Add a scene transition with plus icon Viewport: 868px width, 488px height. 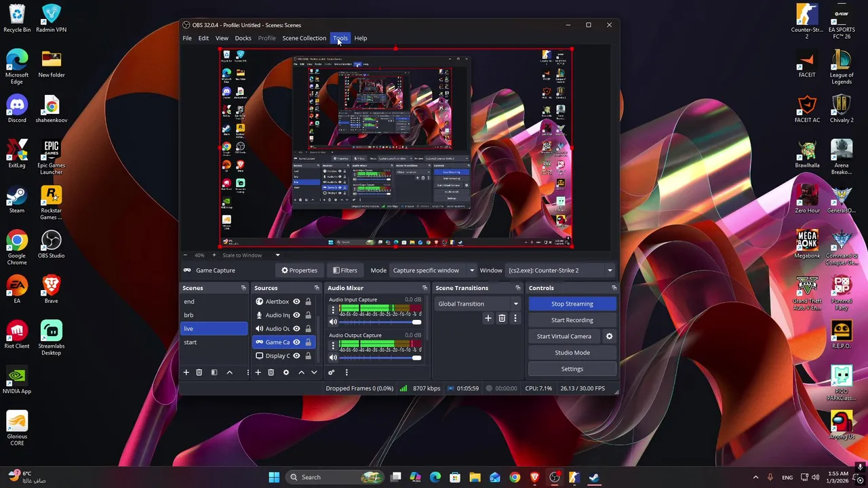pyautogui.click(x=488, y=318)
